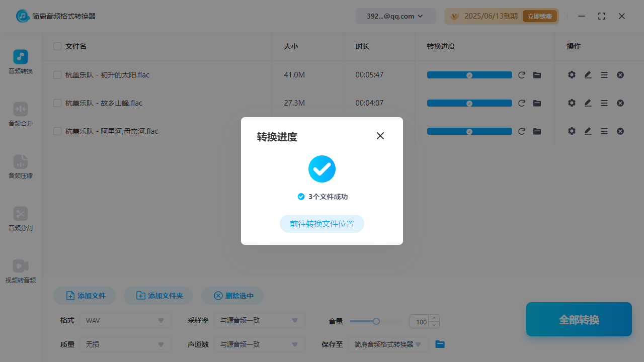
Task: Click 立即续费 to renew subscription
Action: [x=540, y=16]
